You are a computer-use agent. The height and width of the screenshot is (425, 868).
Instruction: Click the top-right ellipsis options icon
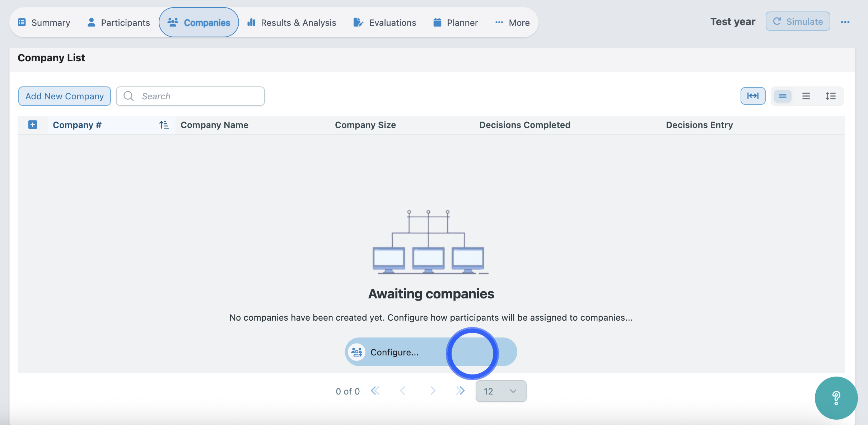[x=845, y=22]
